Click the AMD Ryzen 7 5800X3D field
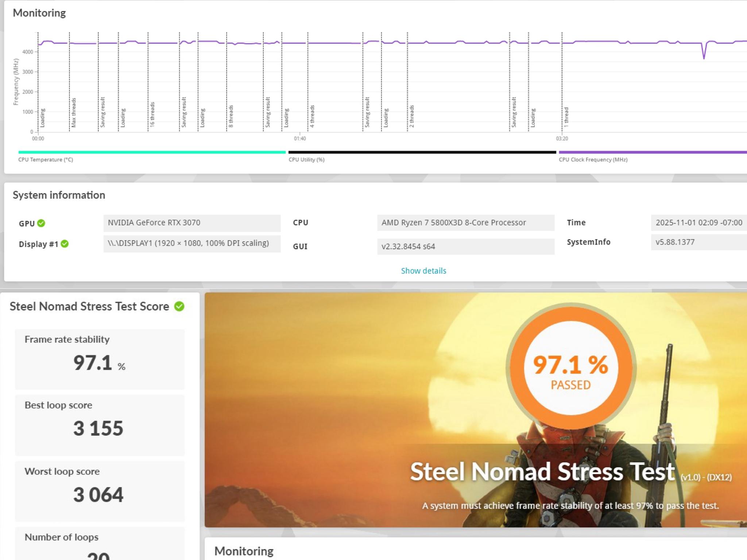The height and width of the screenshot is (560, 747). tap(466, 223)
